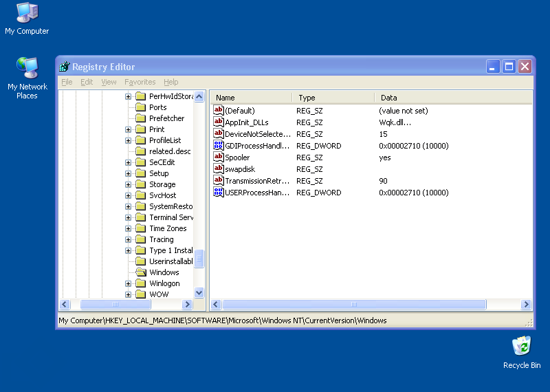
Task: Minimize the Registry Editor window
Action: (x=492, y=66)
